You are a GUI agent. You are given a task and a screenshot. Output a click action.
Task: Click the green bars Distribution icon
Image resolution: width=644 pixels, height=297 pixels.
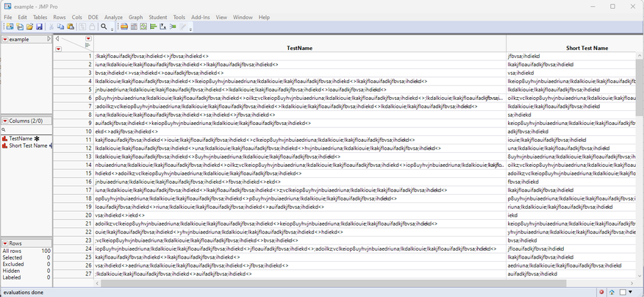point(153,26)
